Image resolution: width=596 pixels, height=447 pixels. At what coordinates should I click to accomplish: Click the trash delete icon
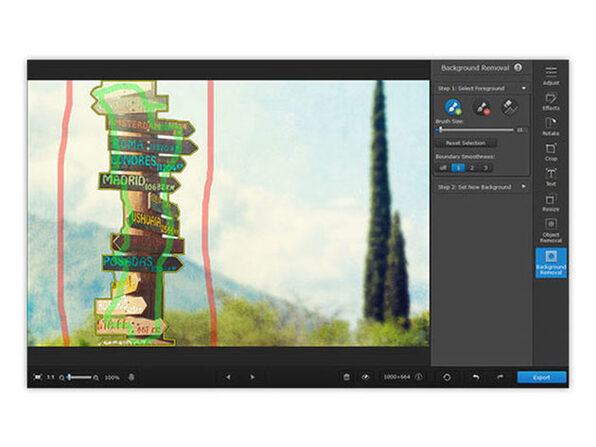346,377
